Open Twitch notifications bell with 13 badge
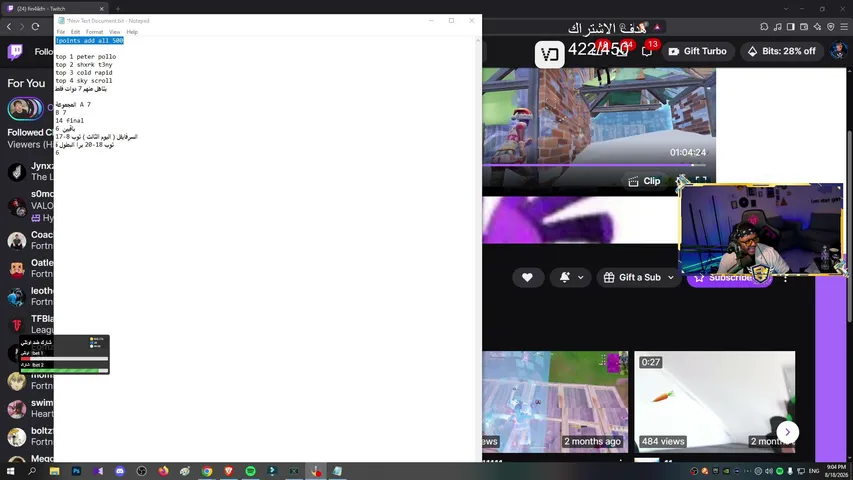The image size is (853, 480). point(647,51)
